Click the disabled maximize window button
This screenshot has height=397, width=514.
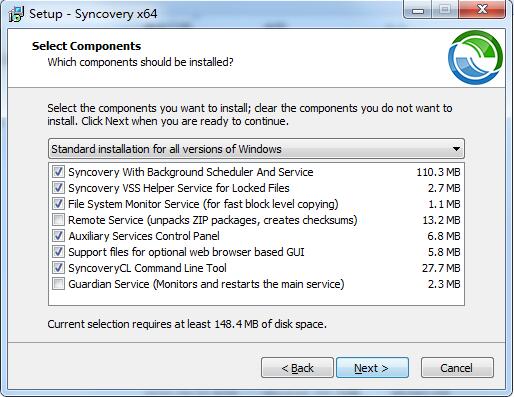(445, 10)
